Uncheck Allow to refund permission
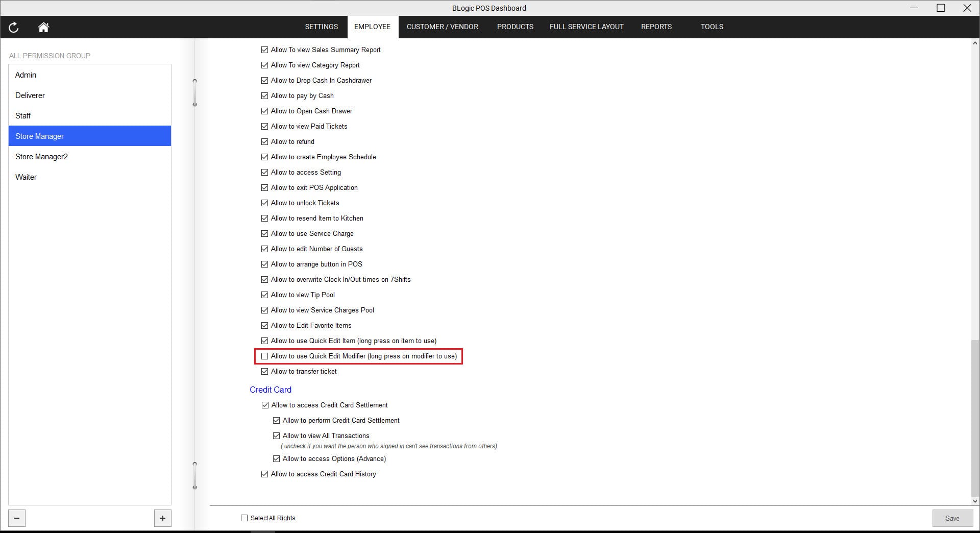The image size is (980, 533). [x=264, y=142]
